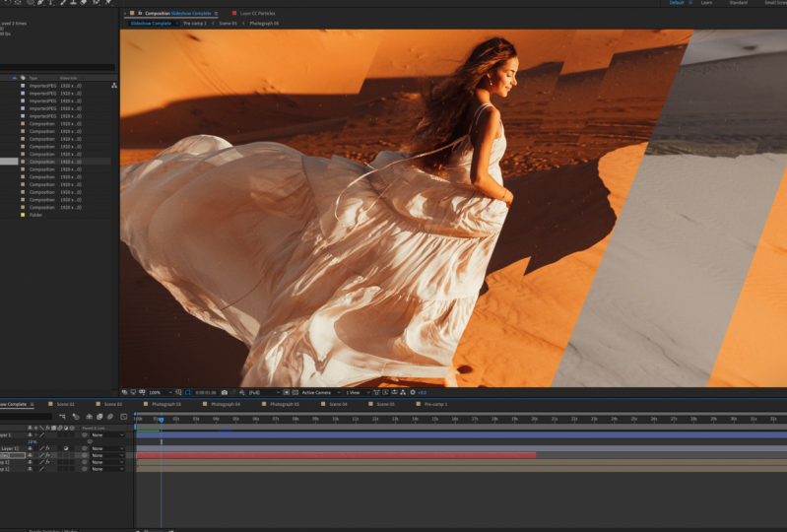Switch to Scene 02 timeline tab
Viewport: 787px width, 532px height.
coord(65,404)
